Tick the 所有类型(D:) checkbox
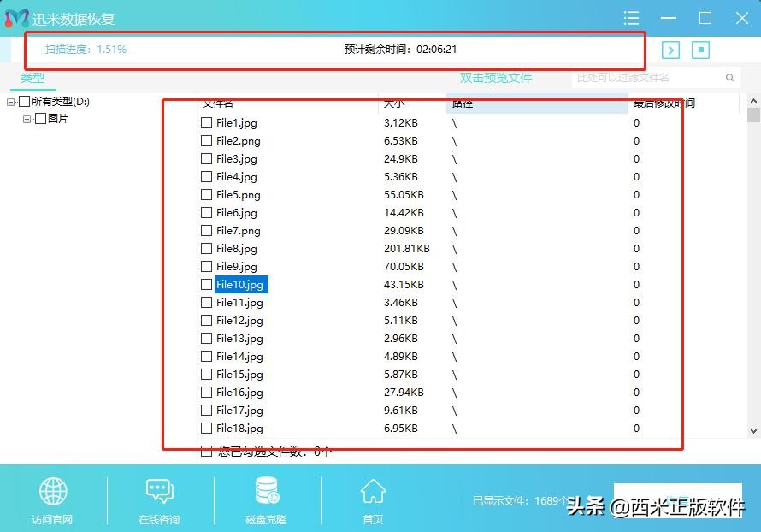 [x=24, y=101]
